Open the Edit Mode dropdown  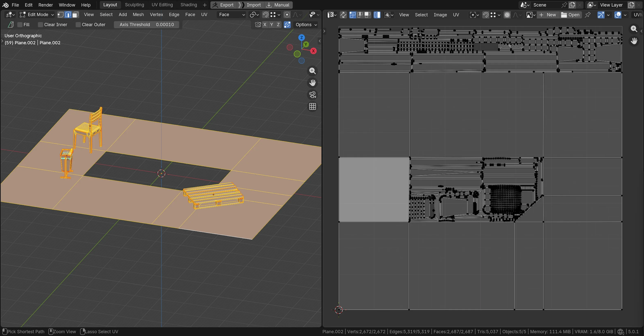click(x=37, y=15)
